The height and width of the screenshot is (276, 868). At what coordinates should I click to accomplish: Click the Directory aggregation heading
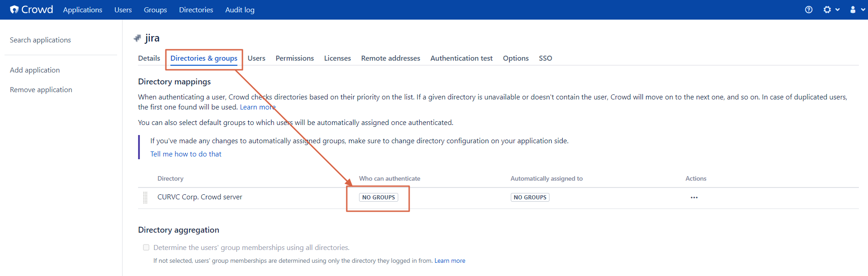(179, 229)
